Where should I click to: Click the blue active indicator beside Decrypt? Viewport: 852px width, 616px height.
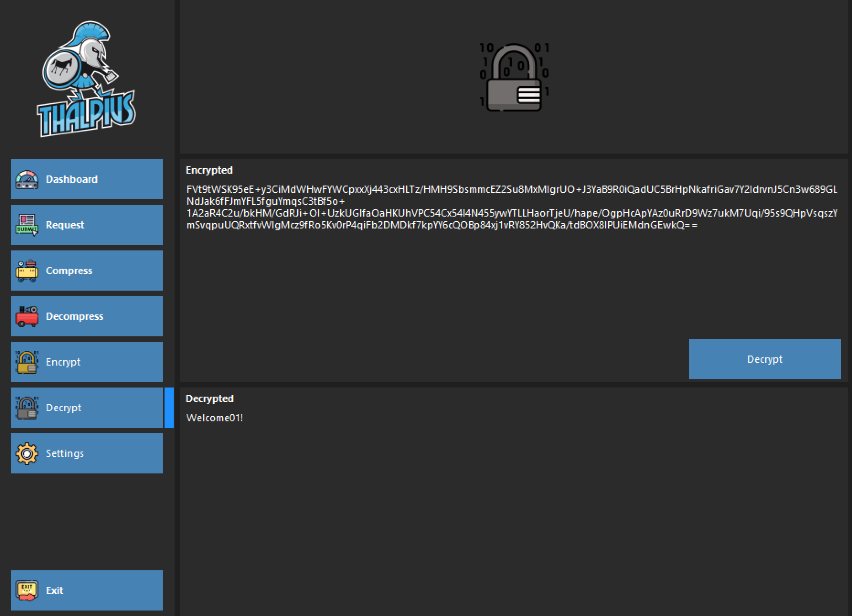(x=169, y=408)
